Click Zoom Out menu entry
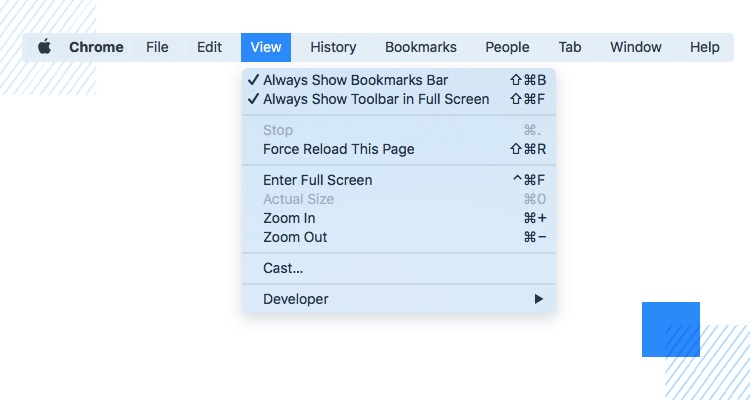 click(x=399, y=237)
